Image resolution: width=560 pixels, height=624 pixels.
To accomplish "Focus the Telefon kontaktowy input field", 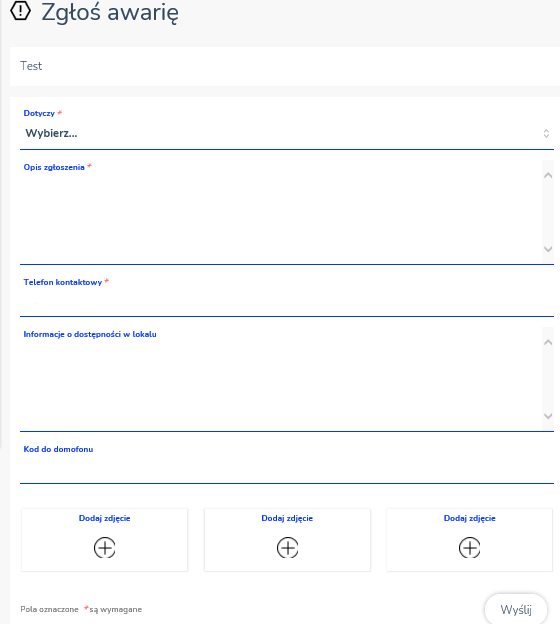I will [x=287, y=302].
